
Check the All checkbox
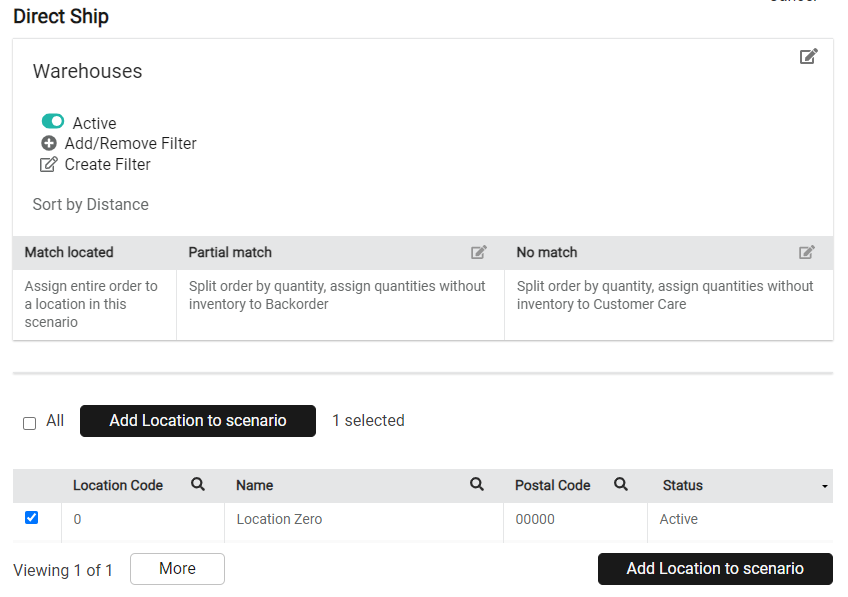point(29,422)
